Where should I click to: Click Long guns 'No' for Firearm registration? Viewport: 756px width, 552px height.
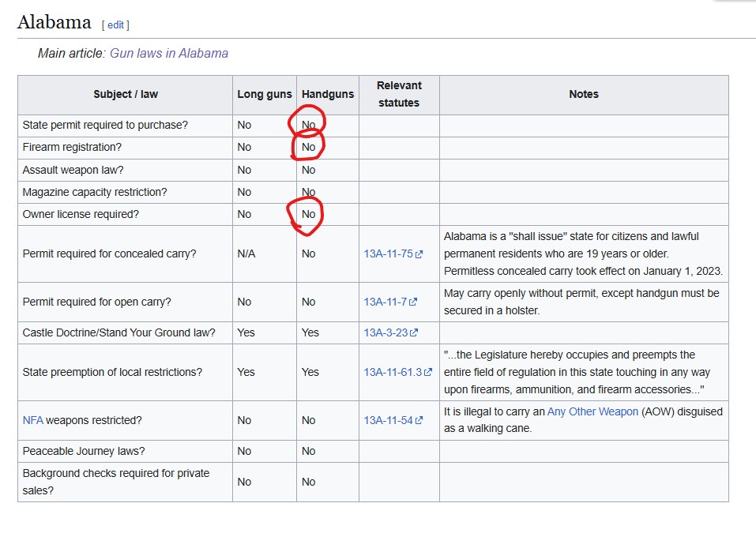click(x=244, y=147)
